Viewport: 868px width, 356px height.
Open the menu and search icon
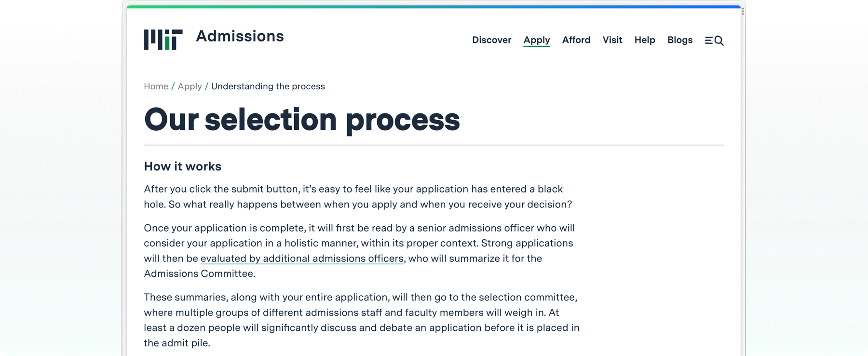(x=714, y=41)
